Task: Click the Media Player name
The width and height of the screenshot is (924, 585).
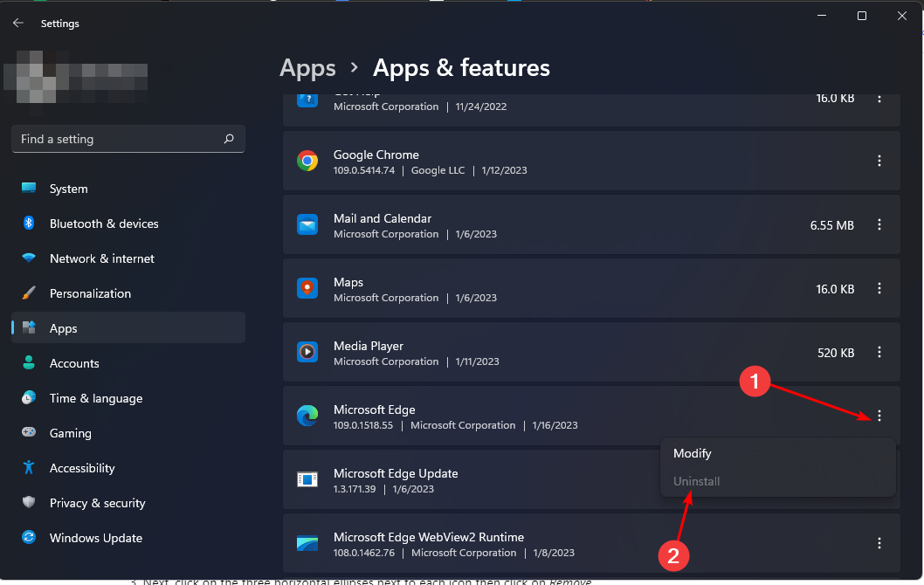Action: click(369, 346)
